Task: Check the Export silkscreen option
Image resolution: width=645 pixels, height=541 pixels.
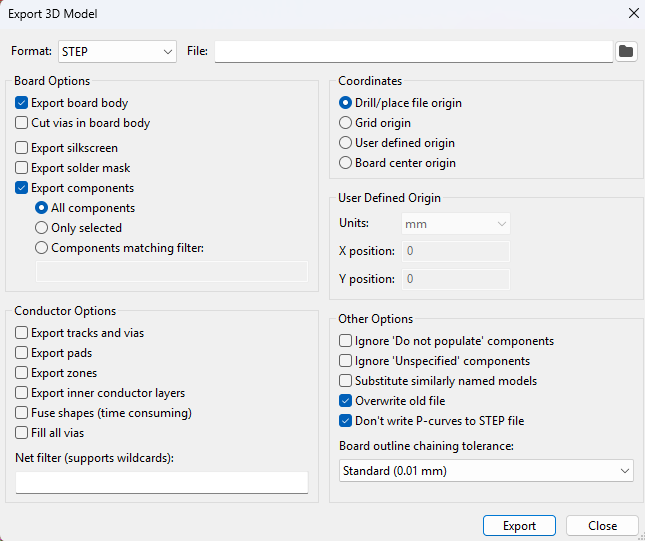Action: (22, 148)
